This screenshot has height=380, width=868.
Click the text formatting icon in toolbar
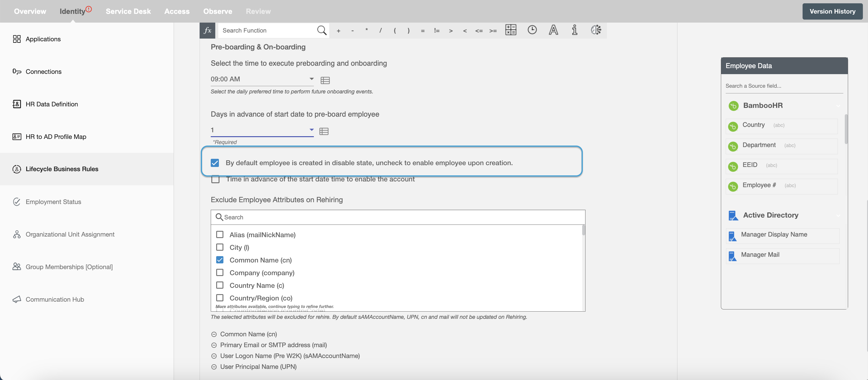coord(553,30)
